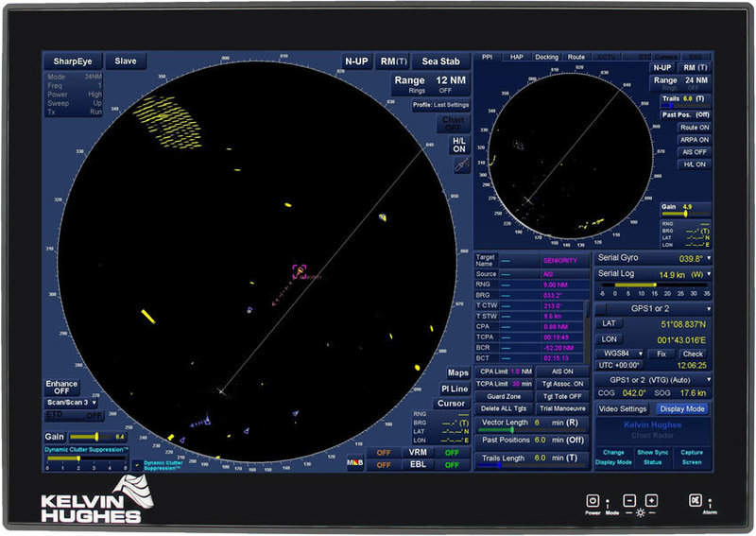Viewport: 756px width, 536px height.
Task: Click the tool icon below H/L ON
Action: 460,164
